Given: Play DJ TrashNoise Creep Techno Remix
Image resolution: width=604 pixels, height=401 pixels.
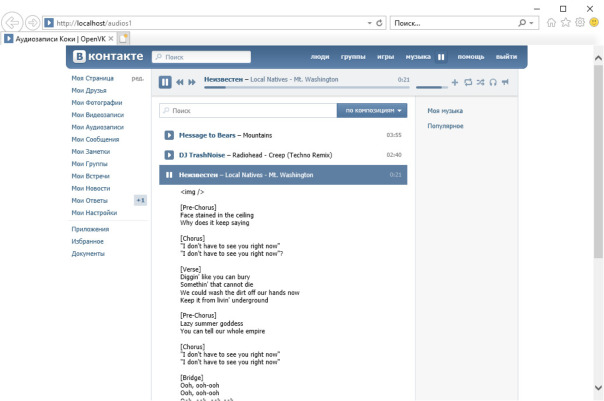Looking at the screenshot, I should [x=169, y=155].
